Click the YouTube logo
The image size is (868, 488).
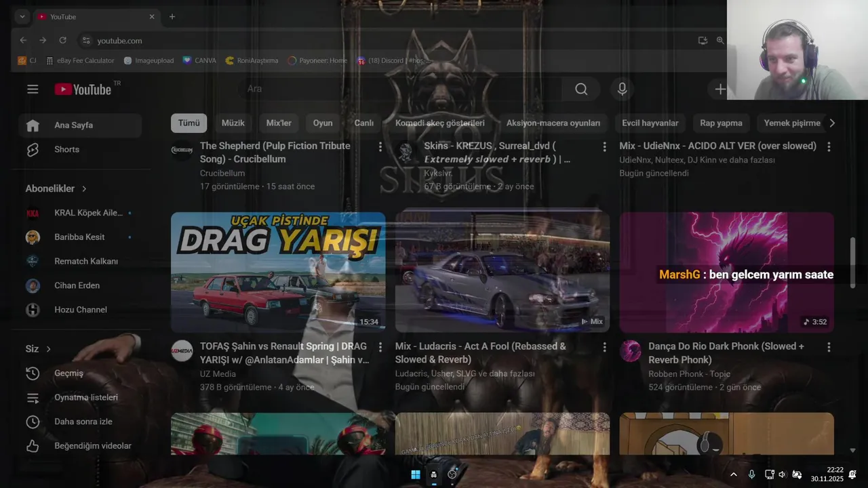(83, 89)
